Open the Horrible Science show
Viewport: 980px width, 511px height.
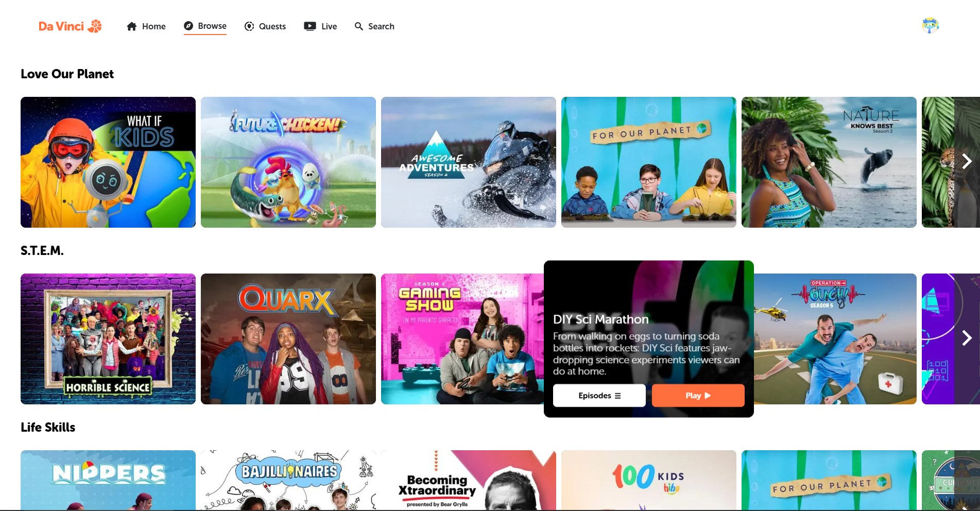(x=108, y=339)
